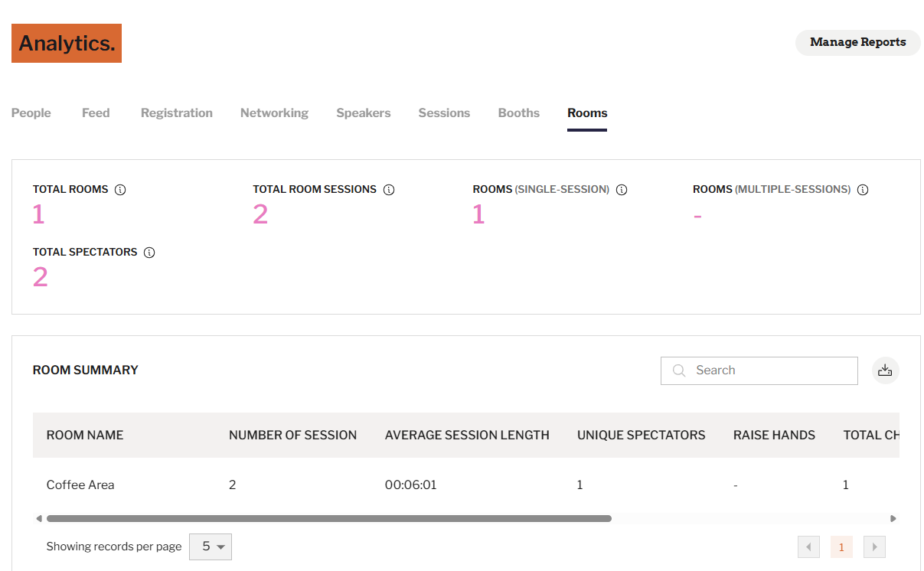
Task: Click the 00:06:01 average session length cell
Action: [411, 485]
